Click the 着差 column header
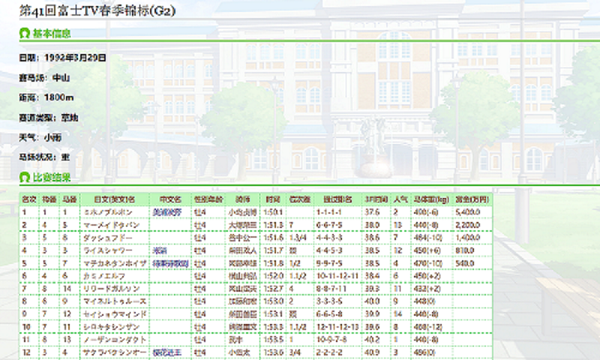Viewport: 600px width, 360px height. (299, 199)
